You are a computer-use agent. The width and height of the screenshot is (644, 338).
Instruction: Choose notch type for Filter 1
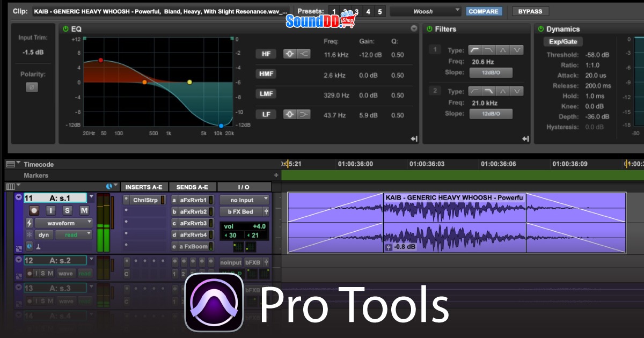[x=516, y=50]
